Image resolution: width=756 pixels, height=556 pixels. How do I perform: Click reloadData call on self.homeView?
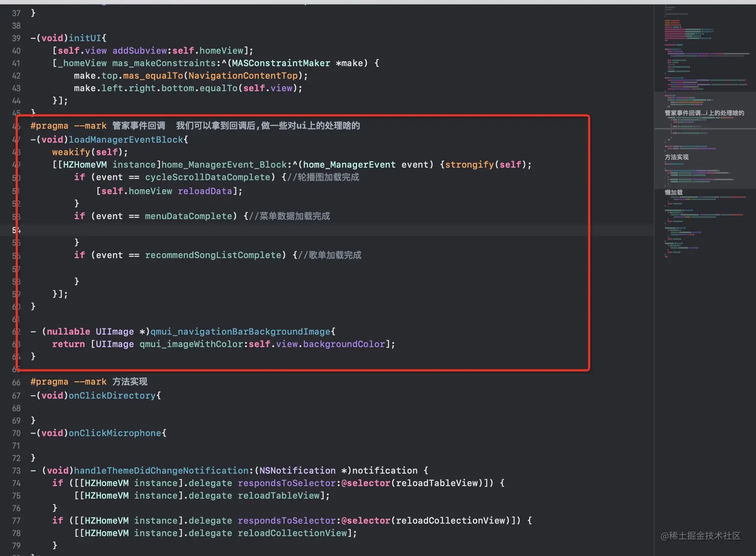(x=205, y=191)
